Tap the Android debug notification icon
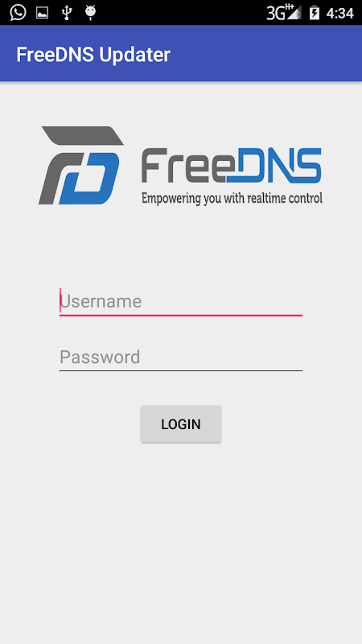The width and height of the screenshot is (362, 644). [90, 12]
